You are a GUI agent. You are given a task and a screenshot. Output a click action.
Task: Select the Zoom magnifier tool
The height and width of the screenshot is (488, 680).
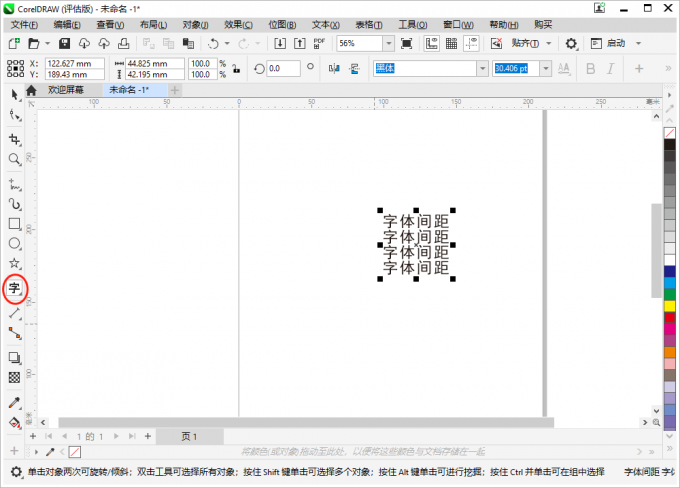15,159
